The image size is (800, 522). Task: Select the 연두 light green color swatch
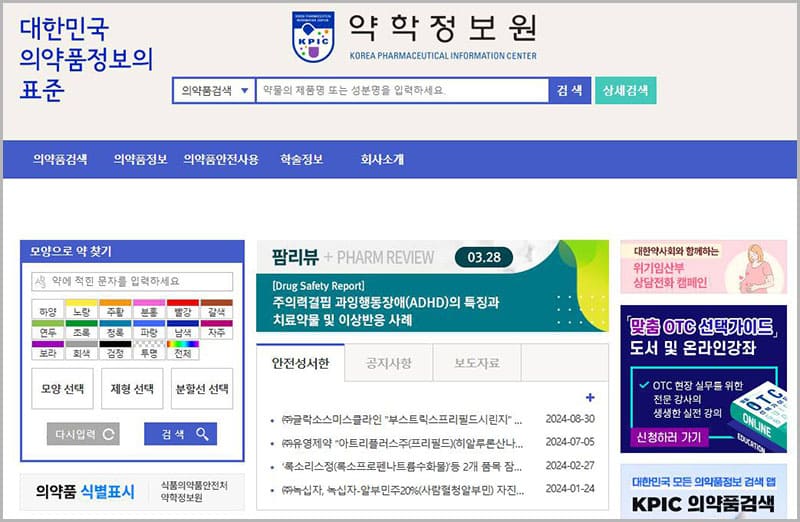[x=48, y=330]
